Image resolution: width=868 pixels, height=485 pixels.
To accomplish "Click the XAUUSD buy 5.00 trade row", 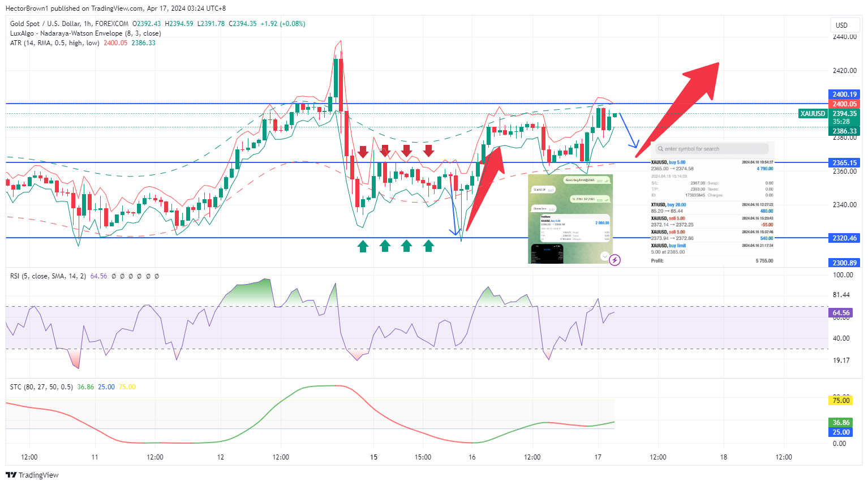I will point(712,165).
